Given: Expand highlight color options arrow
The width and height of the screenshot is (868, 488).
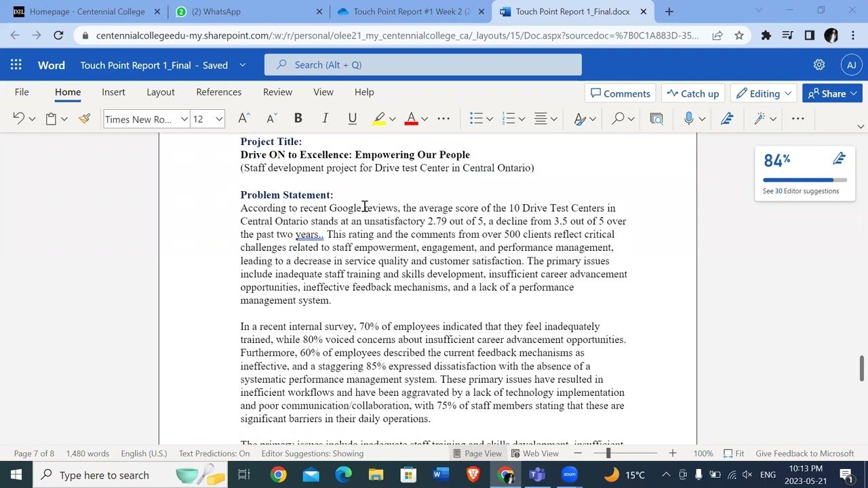Looking at the screenshot, I should [392, 119].
